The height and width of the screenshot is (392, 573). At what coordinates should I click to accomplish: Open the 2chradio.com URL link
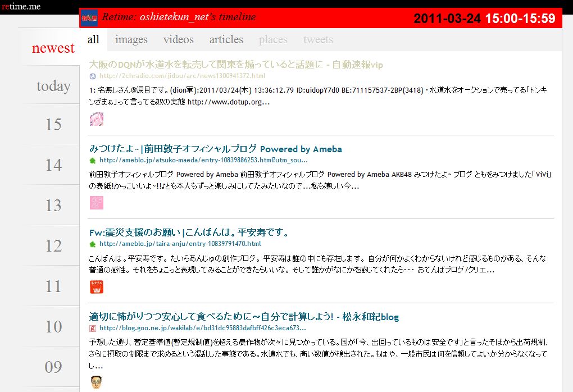point(183,76)
